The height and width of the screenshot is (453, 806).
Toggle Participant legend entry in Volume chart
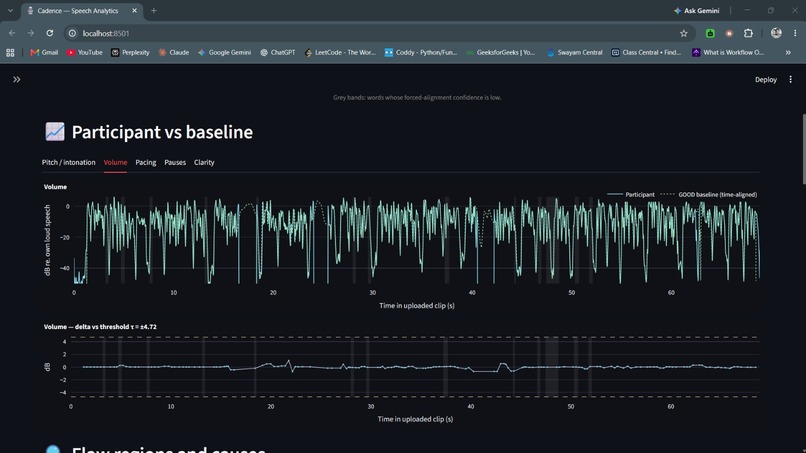pos(631,195)
